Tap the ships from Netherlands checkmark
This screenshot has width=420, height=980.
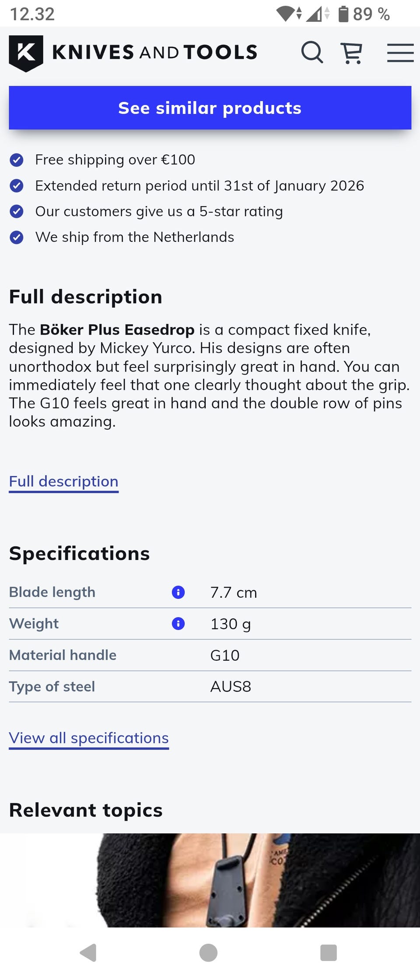coord(17,238)
